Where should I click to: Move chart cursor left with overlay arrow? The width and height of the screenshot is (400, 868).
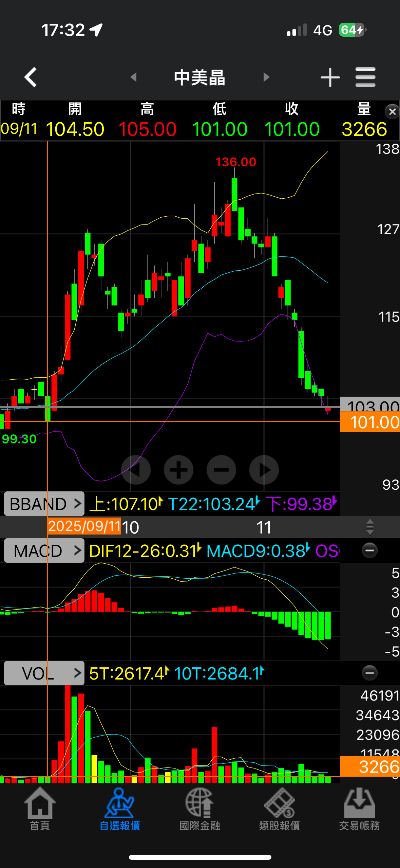(x=136, y=470)
